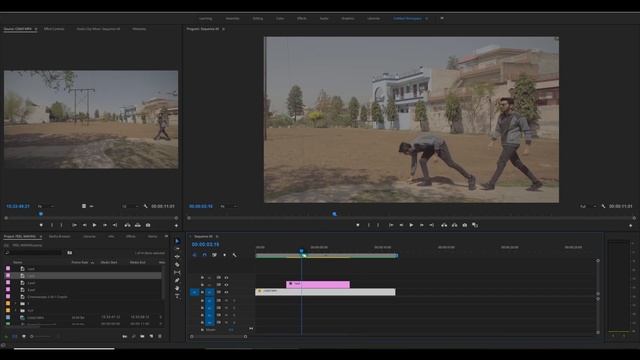Click New Bin icon in Project panel

[142, 336]
